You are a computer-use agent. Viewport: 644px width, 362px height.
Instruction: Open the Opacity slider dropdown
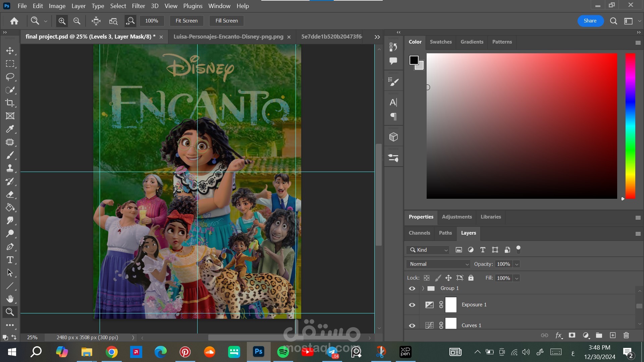click(x=517, y=264)
